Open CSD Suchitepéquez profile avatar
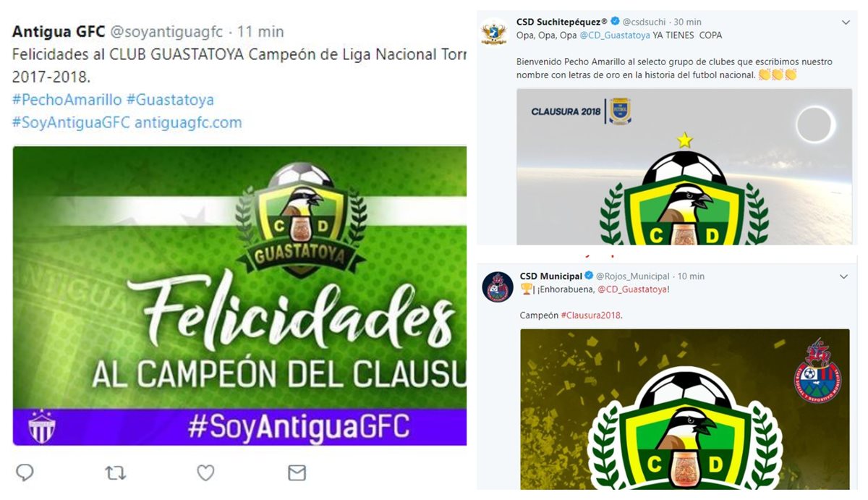The image size is (868, 500). point(495,33)
